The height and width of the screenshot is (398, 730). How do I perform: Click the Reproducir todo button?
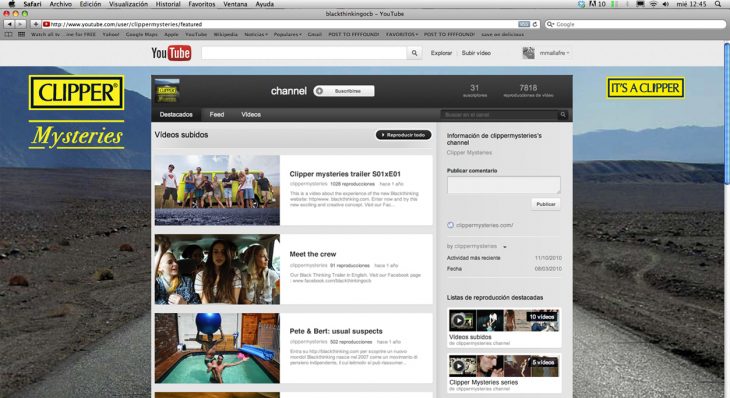(403, 135)
